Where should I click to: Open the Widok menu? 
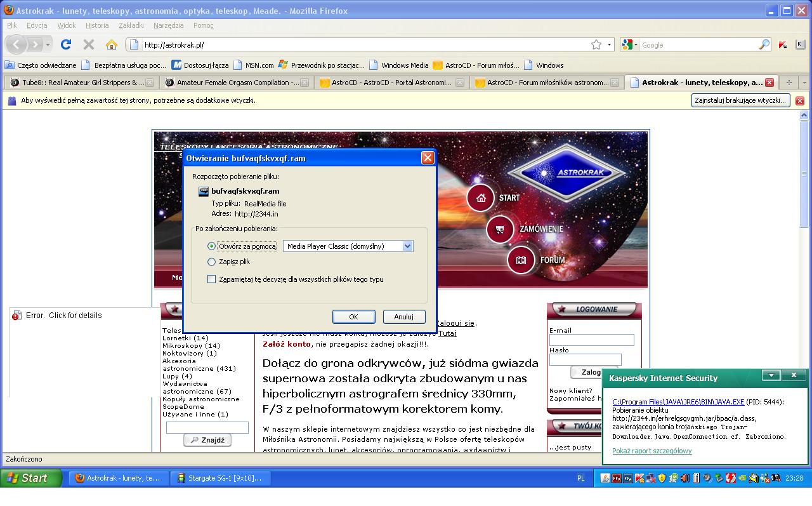(x=67, y=25)
